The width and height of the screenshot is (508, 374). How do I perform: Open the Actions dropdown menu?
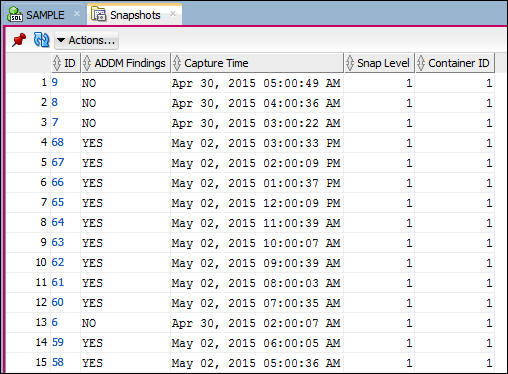click(x=86, y=40)
